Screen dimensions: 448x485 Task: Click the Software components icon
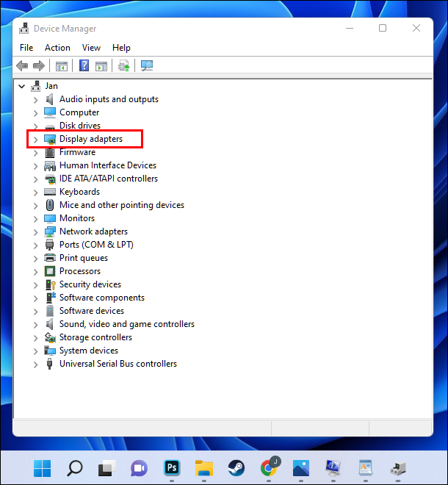(x=51, y=298)
